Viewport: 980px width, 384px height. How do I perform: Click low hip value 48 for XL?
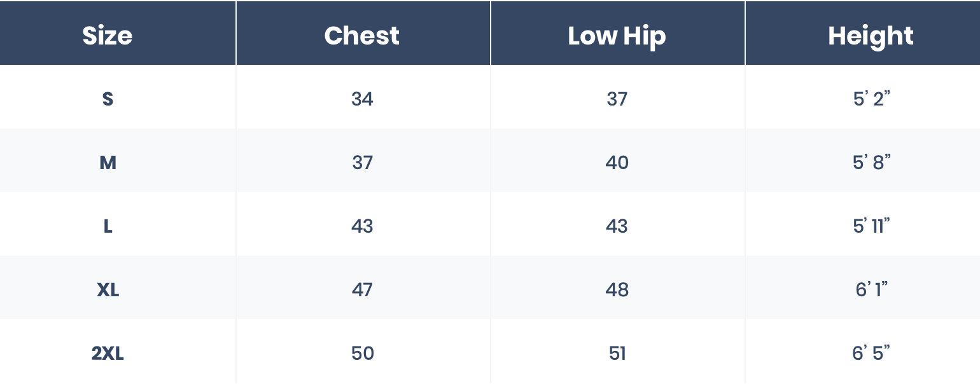pyautogui.click(x=617, y=290)
